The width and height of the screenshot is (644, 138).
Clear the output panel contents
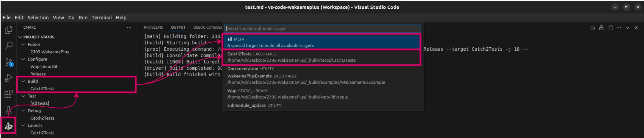click(592, 28)
